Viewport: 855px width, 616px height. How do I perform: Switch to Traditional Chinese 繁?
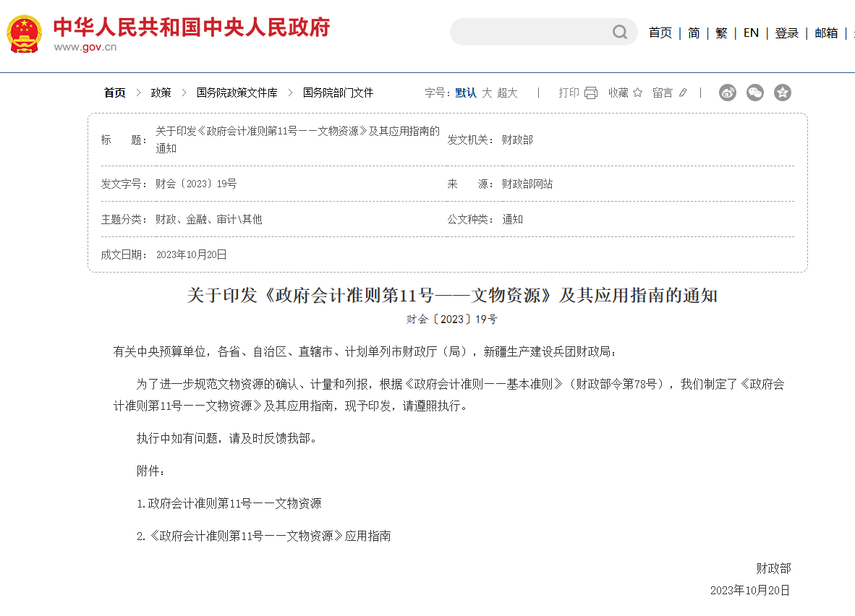click(x=720, y=33)
